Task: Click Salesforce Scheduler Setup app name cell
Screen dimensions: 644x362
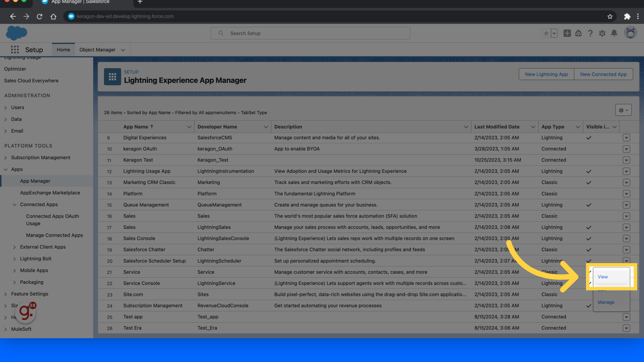Action: pyautogui.click(x=154, y=261)
